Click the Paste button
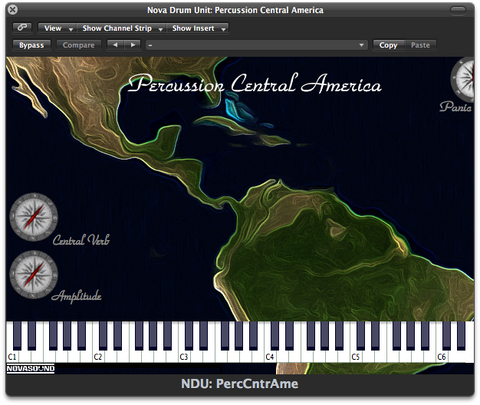Image resolution: width=480 pixels, height=405 pixels. [420, 45]
